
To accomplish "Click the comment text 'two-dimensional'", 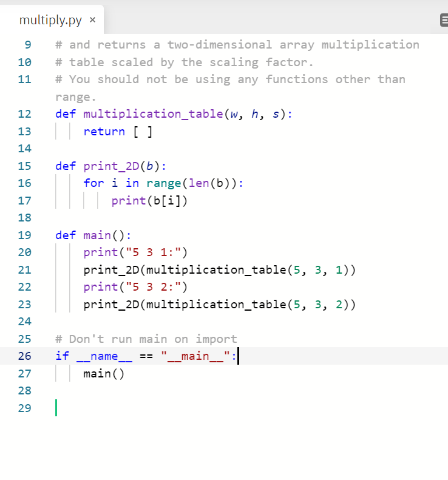I will click(x=219, y=45).
